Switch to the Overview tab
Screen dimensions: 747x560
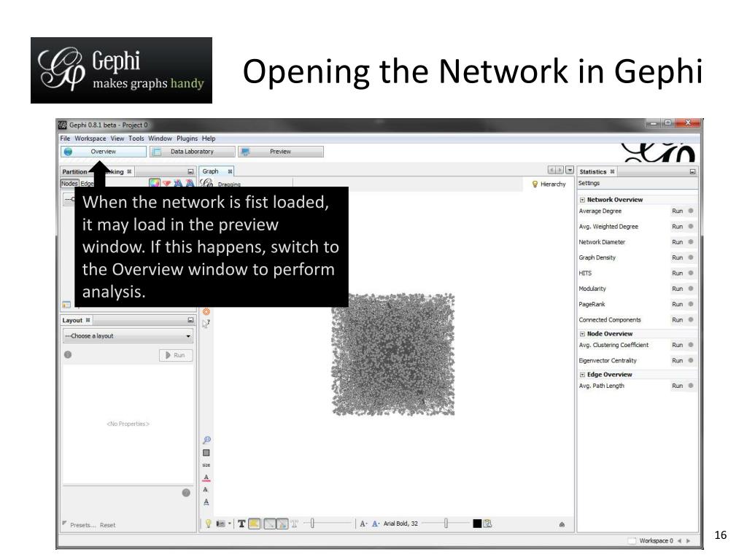(104, 152)
